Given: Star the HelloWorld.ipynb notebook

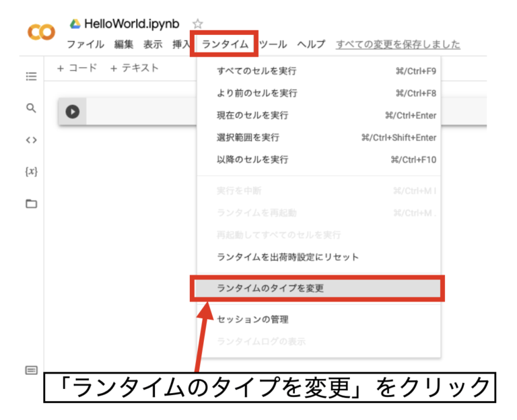Looking at the screenshot, I should 197,24.
